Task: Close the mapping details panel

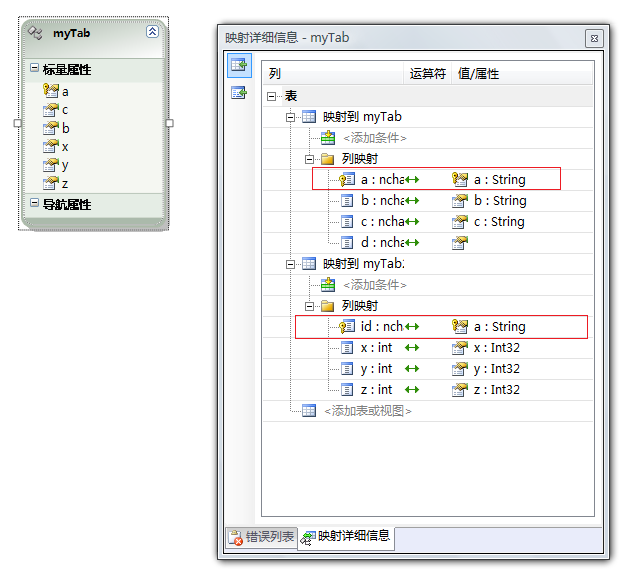Action: tap(594, 39)
